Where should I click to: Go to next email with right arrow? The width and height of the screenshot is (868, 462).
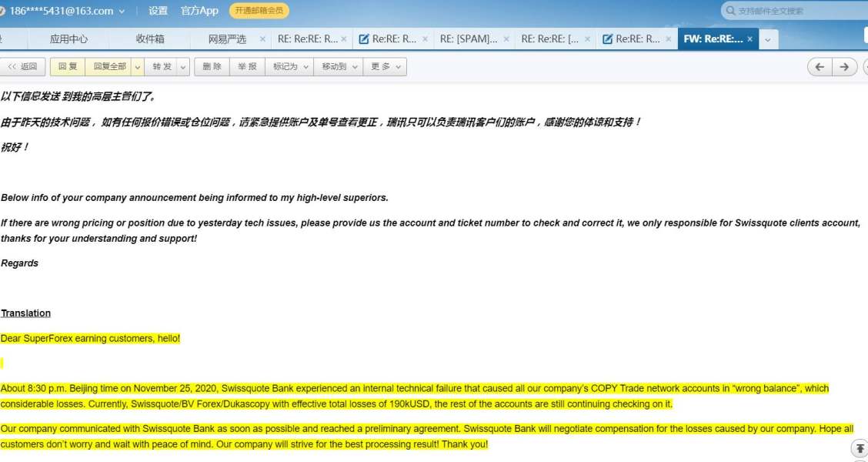tap(844, 67)
